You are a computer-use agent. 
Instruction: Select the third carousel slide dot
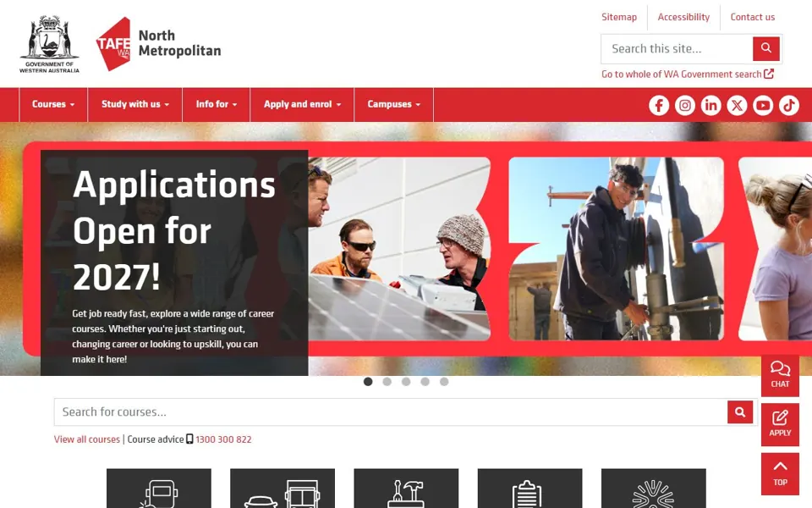coord(406,382)
